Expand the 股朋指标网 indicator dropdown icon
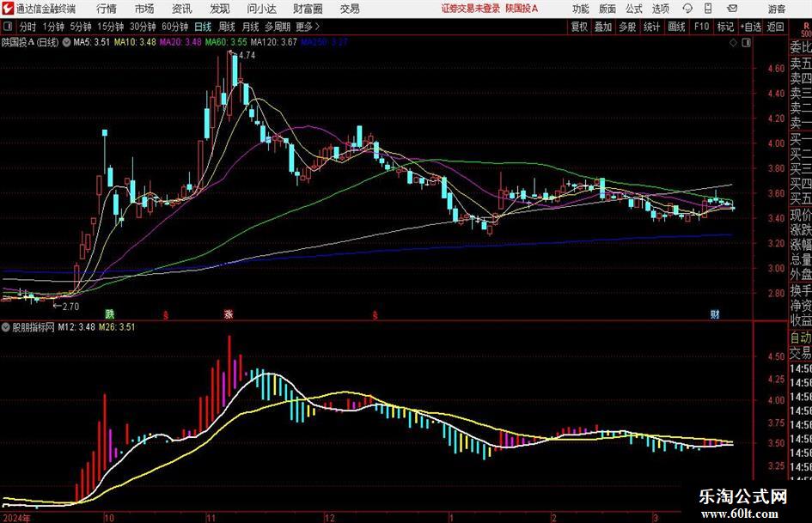The width and height of the screenshot is (812, 523). coord(6,327)
